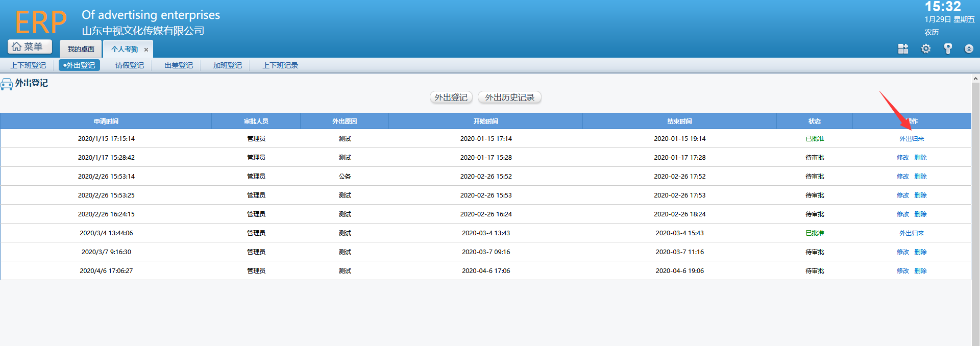Click 修改 for the 2020/2/26 15:53:25 row

pos(903,195)
